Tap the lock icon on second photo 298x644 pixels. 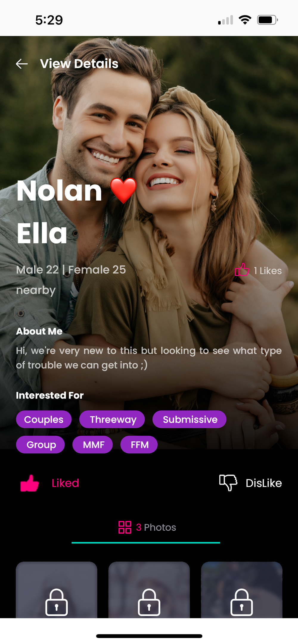149,602
